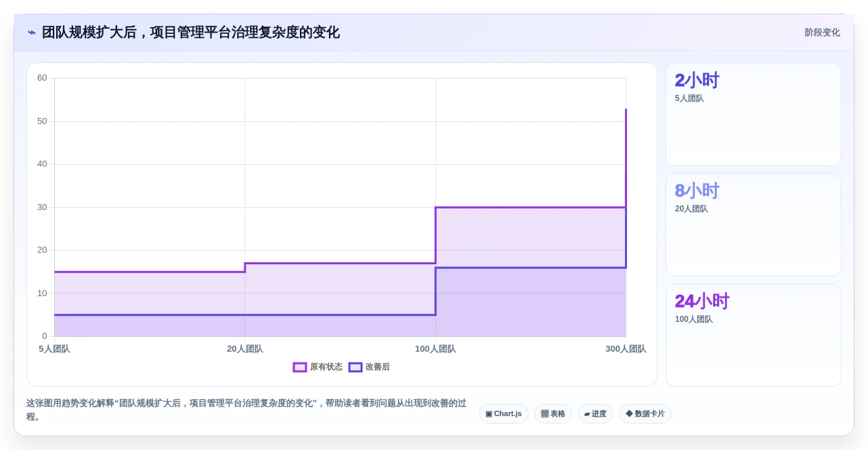
Task: Select the 数据卡片 tag chip
Action: tap(645, 413)
